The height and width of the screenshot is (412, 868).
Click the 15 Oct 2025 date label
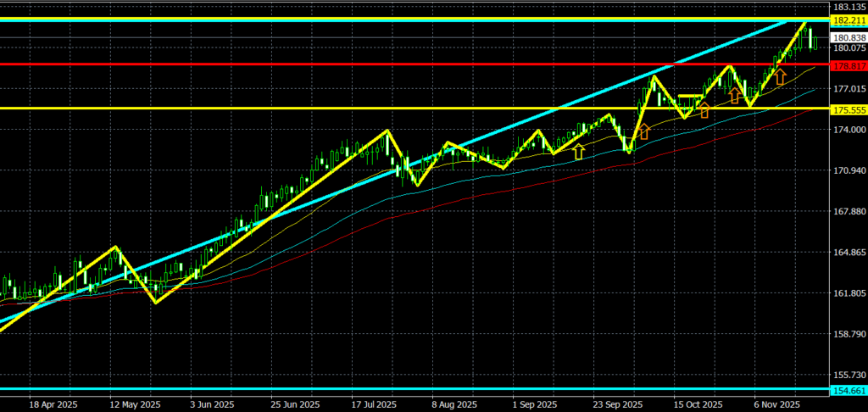[697, 404]
